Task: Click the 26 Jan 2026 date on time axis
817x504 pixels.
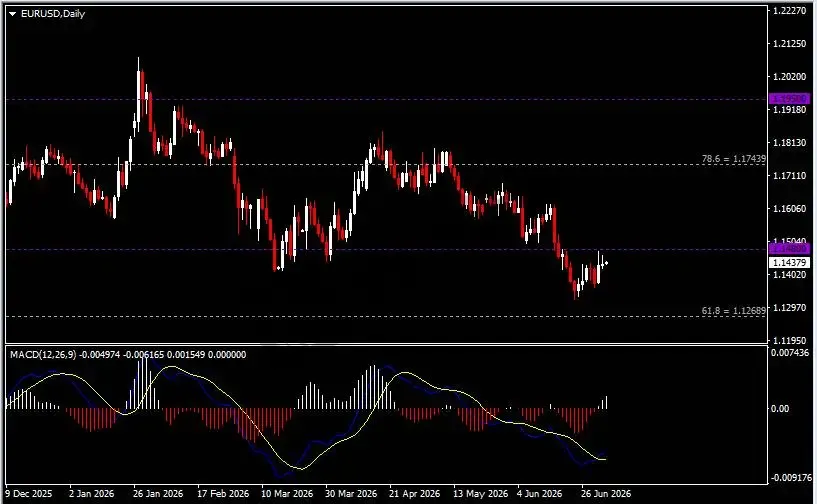Action: coord(158,493)
